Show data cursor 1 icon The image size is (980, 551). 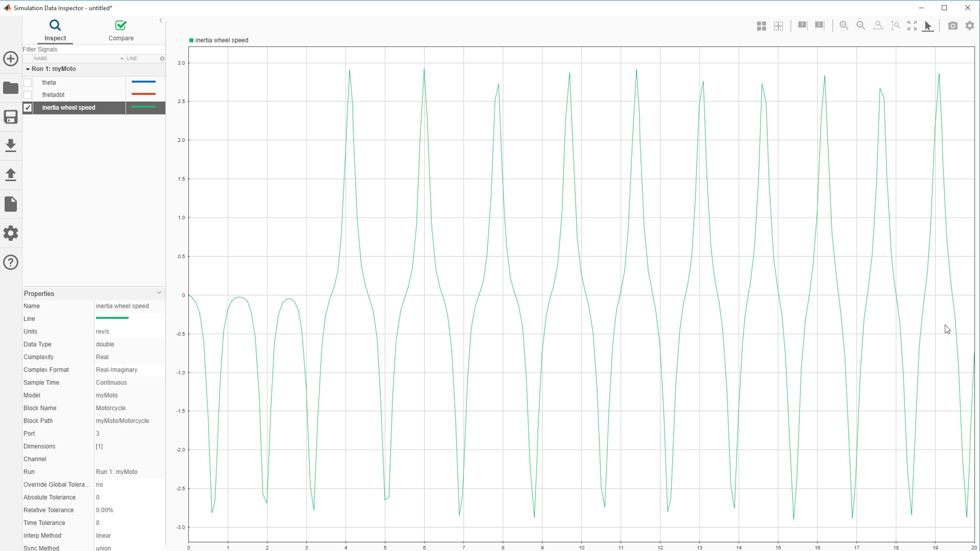[802, 25]
